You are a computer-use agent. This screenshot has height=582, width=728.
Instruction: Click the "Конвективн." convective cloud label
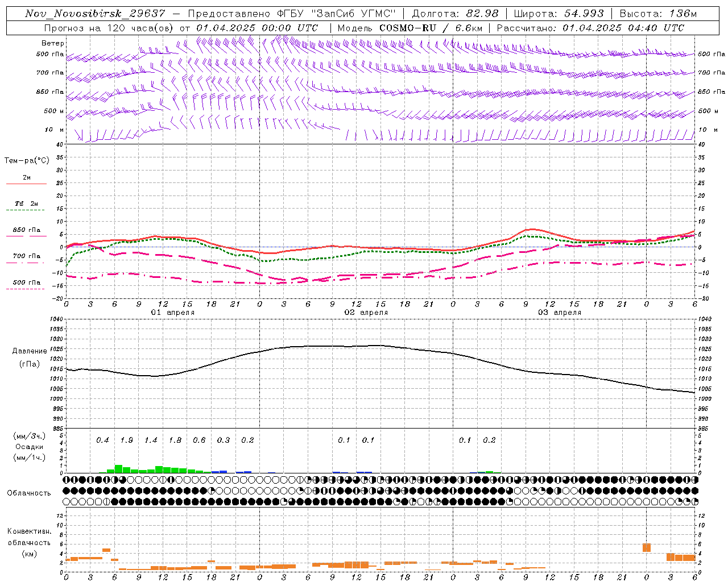(x=29, y=531)
